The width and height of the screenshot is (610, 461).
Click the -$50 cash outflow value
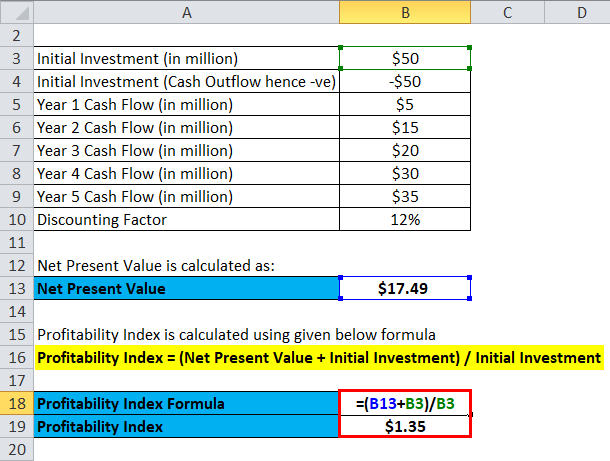(x=405, y=81)
